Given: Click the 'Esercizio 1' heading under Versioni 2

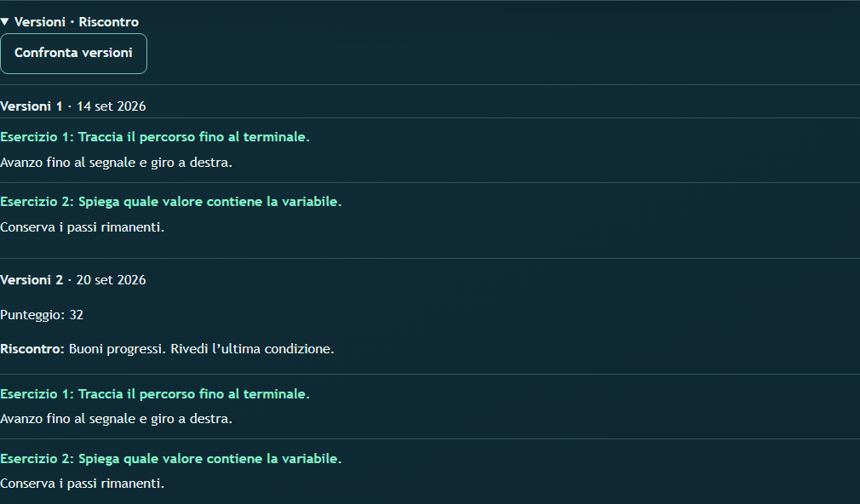Looking at the screenshot, I should coord(155,394).
